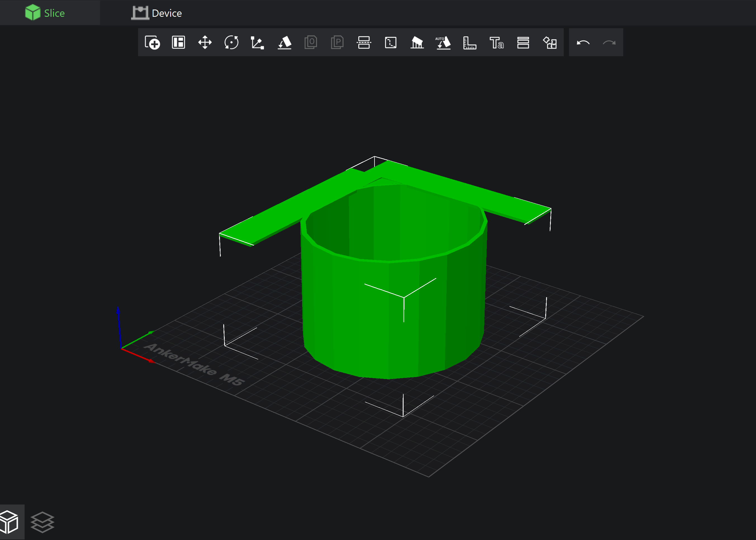
Task: Switch to 3D model view
Action: pos(9,522)
